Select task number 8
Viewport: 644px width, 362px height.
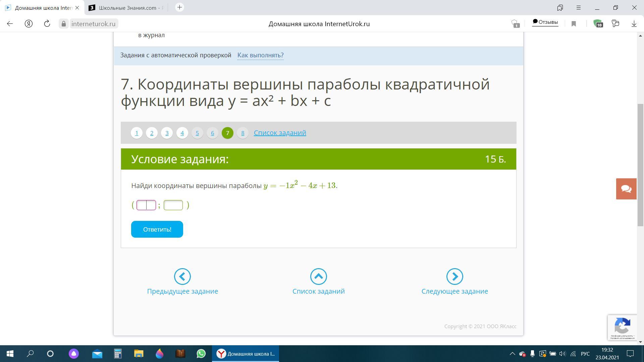[x=243, y=133]
